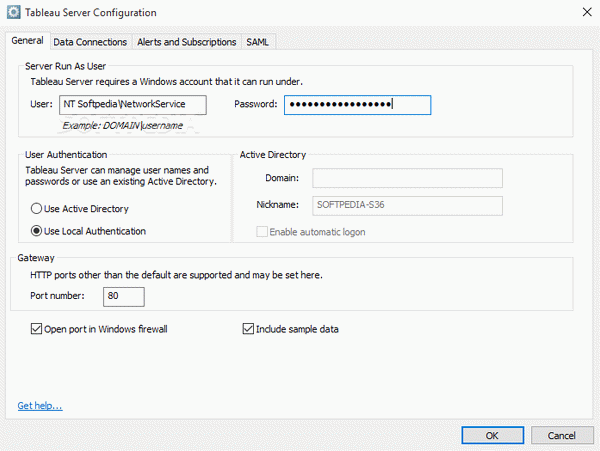Close the Tableau Server Configuration dialog

pyautogui.click(x=587, y=12)
